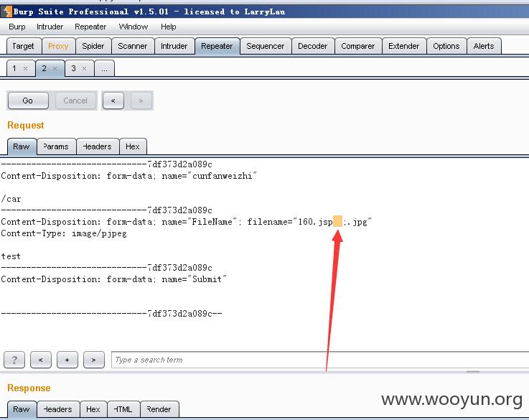529x420 pixels.
Task: Click the Cancel button
Action: point(75,101)
